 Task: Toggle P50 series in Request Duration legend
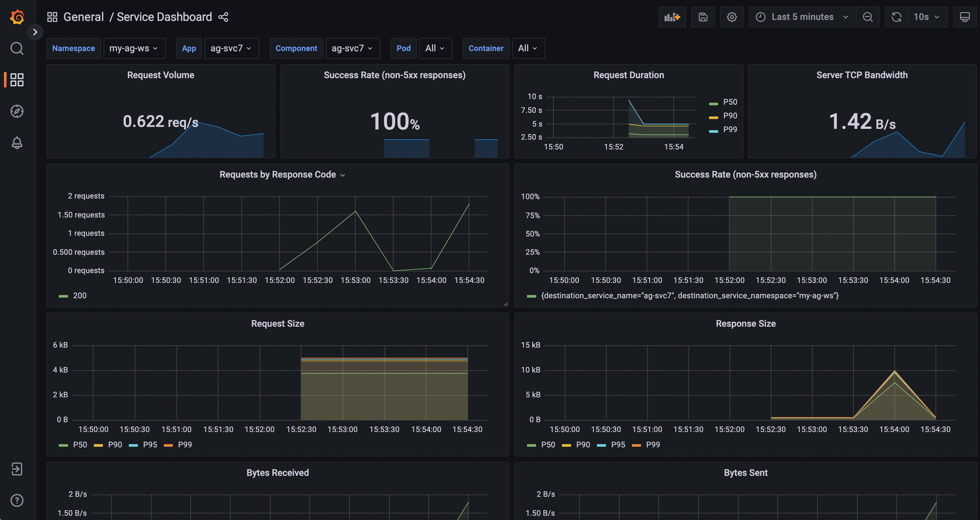tap(730, 102)
